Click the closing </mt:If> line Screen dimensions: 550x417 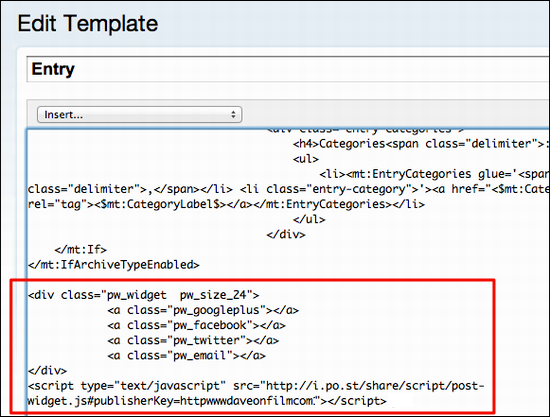80,250
